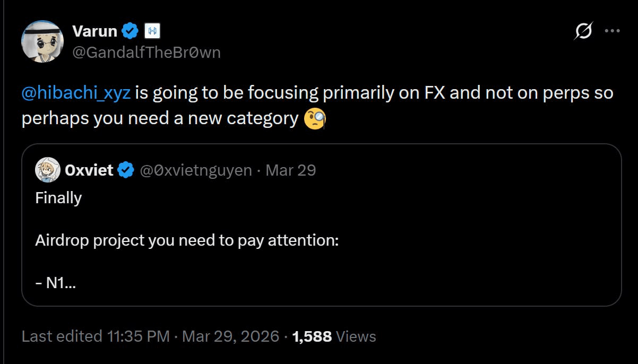This screenshot has height=364, width=638.
Task: View edit history via Last edited
Action: 62,336
